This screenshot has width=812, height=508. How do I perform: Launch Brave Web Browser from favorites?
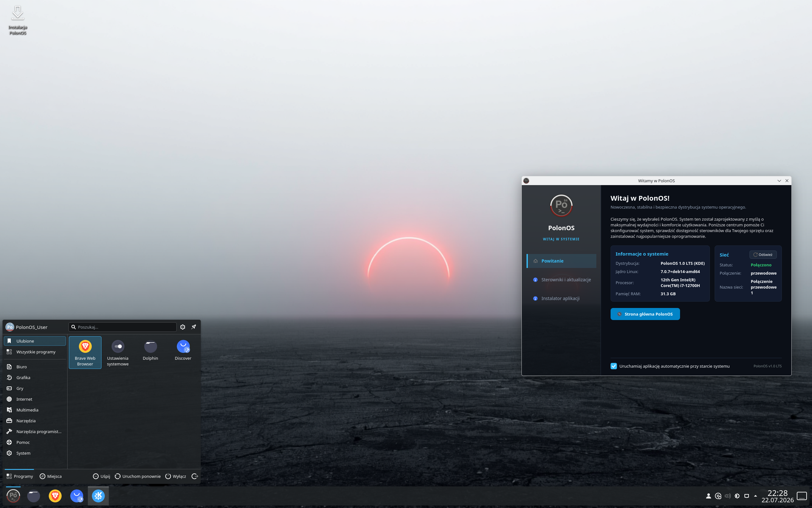coord(85,352)
